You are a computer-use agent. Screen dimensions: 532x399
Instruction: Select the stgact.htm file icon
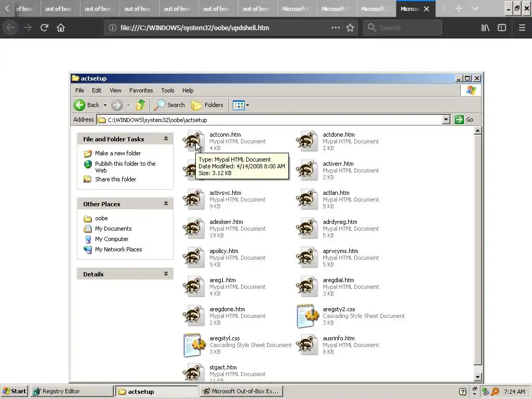pos(194,373)
